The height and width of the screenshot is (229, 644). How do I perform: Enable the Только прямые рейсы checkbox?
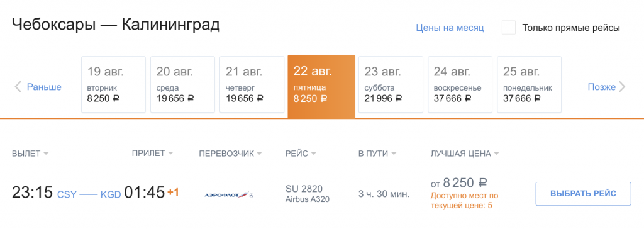point(508,28)
